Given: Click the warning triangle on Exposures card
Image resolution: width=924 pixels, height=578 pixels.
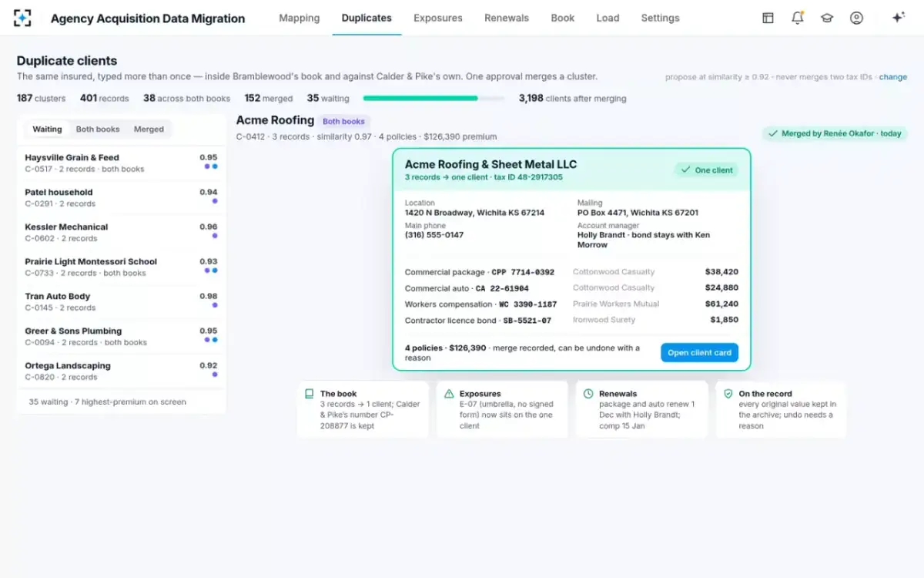Looking at the screenshot, I should 449,394.
